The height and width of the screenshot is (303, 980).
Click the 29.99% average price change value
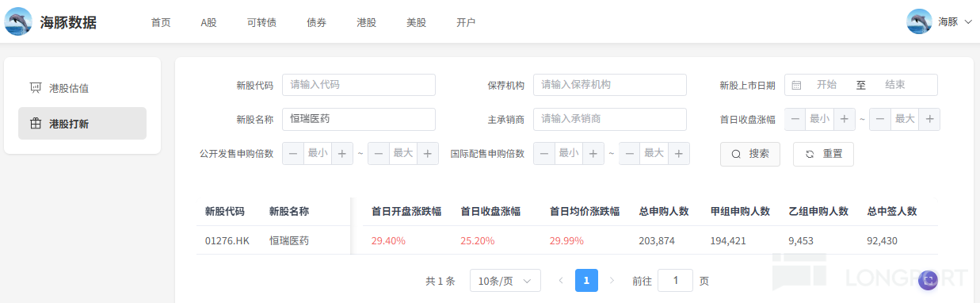[566, 240]
